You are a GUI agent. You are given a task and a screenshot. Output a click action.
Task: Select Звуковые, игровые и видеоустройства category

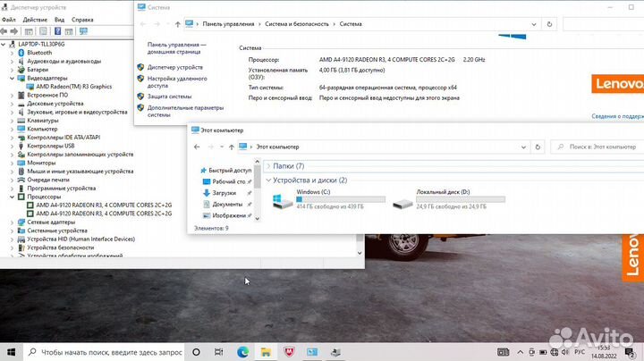click(77, 112)
